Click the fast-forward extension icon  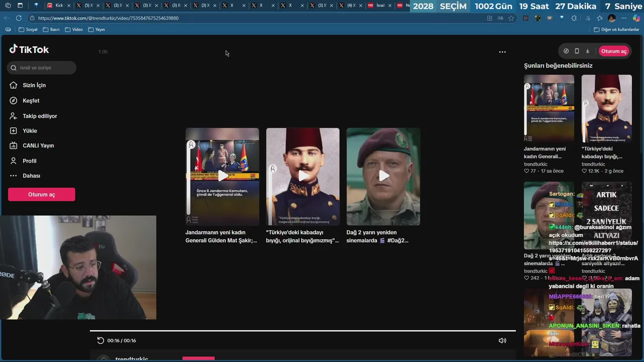(549, 18)
